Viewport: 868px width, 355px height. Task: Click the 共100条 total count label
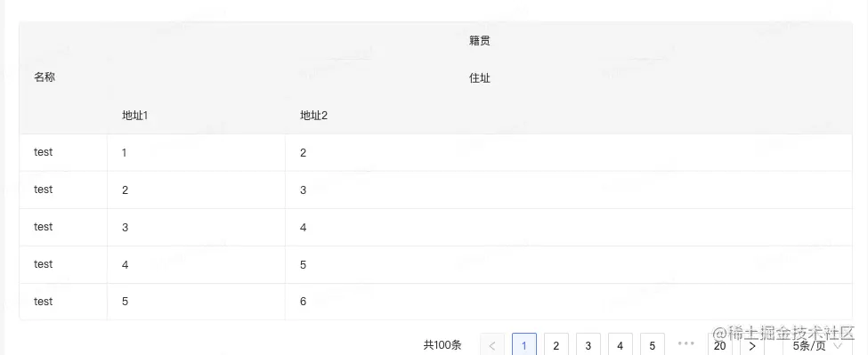coord(442,345)
